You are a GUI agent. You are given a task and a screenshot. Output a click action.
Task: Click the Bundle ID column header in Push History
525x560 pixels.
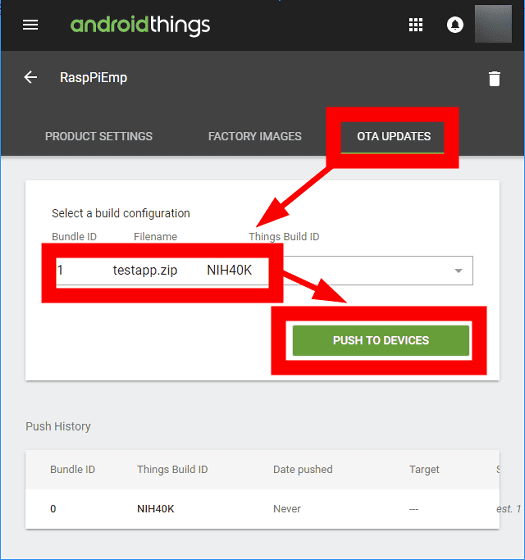click(x=72, y=469)
